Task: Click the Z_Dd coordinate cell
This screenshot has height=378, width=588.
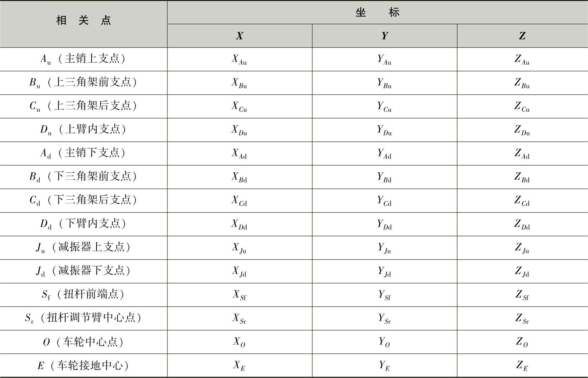Action: click(522, 224)
